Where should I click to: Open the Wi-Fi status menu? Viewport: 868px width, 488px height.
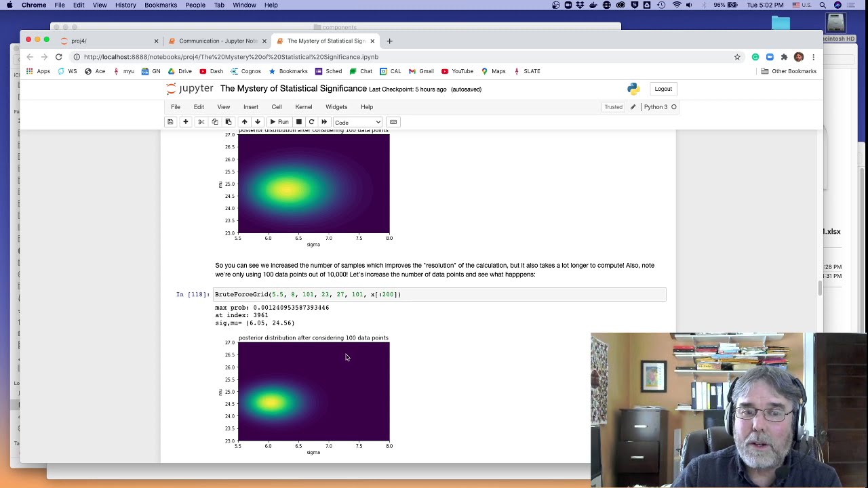pos(676,5)
